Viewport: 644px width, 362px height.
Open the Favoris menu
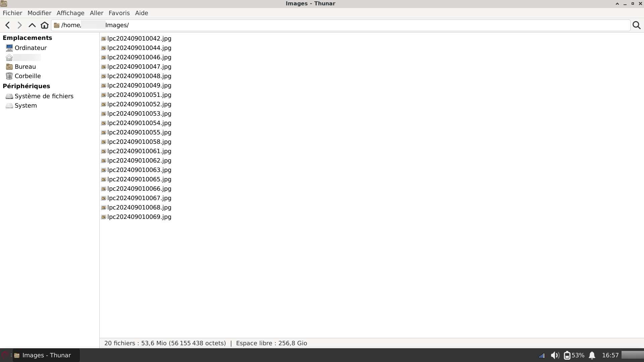(x=119, y=13)
